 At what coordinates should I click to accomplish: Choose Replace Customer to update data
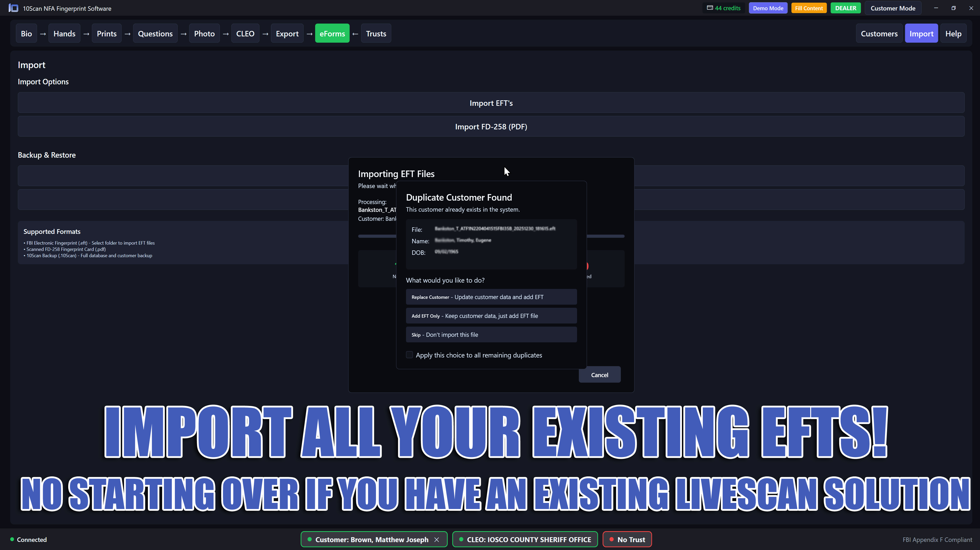(491, 296)
